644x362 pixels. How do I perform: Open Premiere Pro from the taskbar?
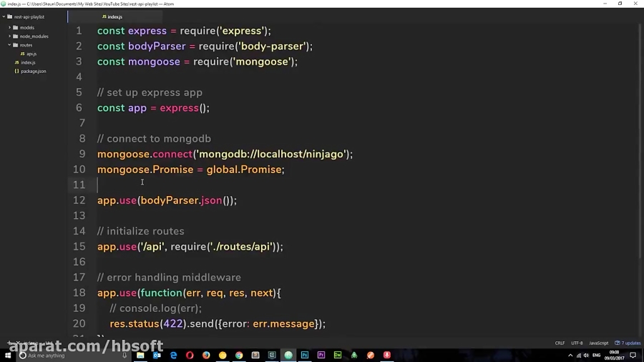321,356
